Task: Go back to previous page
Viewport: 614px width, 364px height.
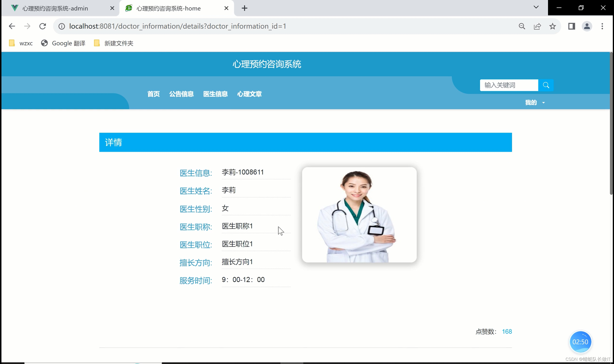Action: [12, 26]
